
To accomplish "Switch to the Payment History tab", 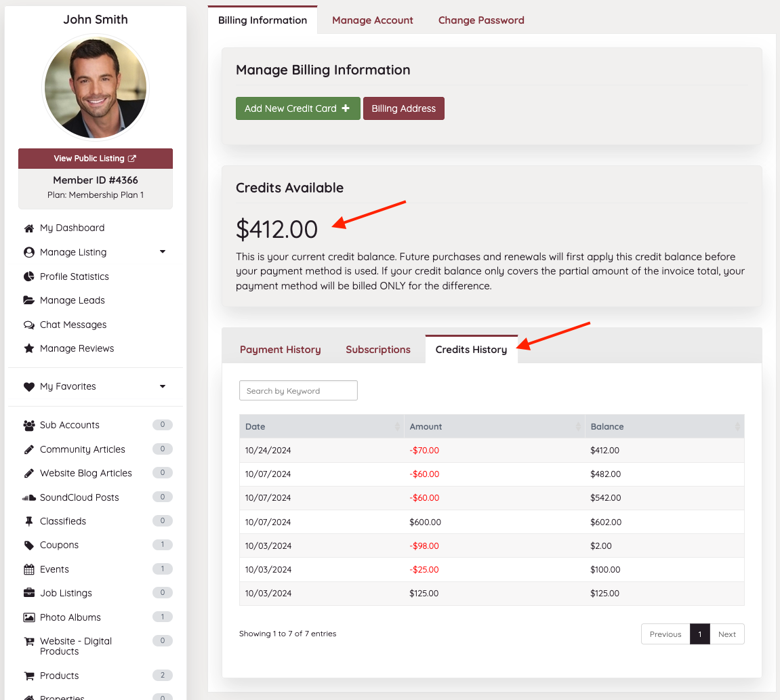I will tap(280, 350).
